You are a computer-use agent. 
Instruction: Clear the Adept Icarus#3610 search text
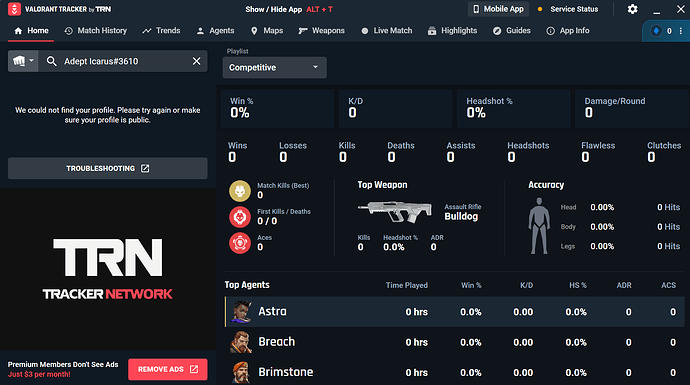click(196, 61)
